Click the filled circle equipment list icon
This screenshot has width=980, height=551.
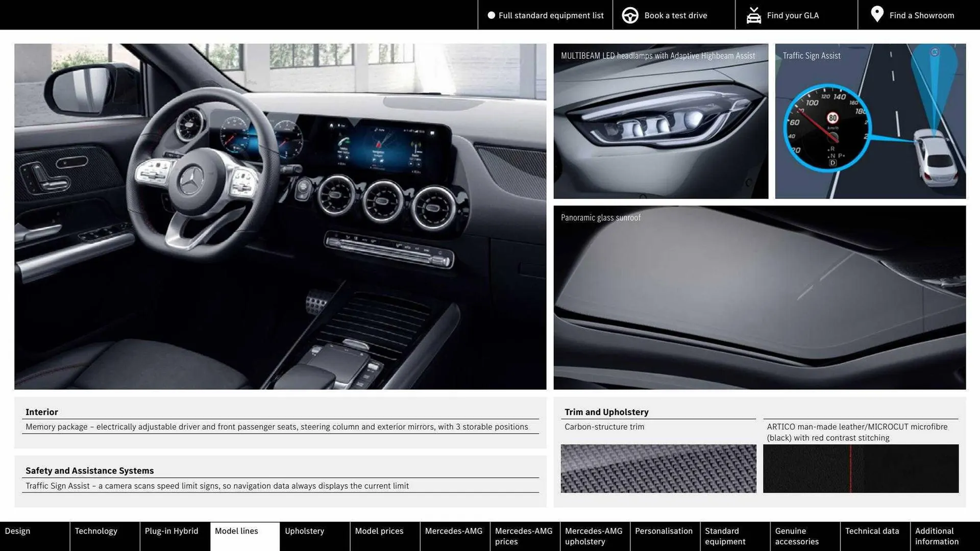point(491,15)
